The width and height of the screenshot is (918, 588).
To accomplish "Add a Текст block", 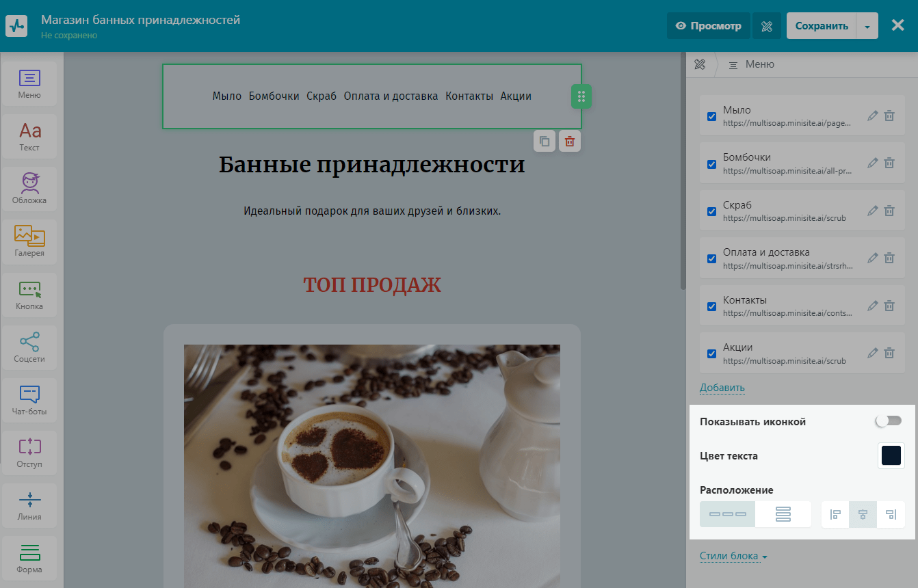I will (x=29, y=137).
